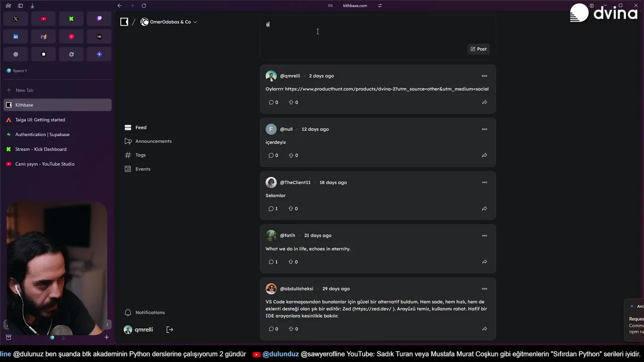Viewport: 644px width, 362px height.
Task: Open more options on @fatih's post
Action: [485, 235]
